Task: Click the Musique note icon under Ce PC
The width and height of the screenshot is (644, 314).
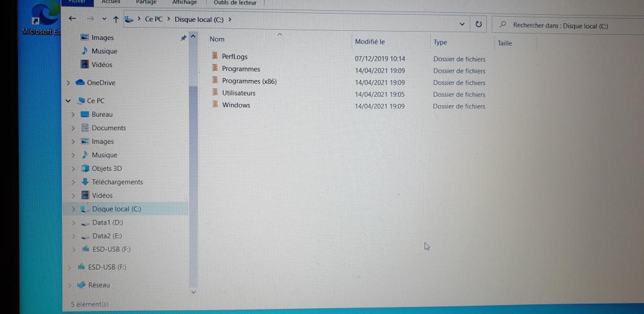Action: coord(85,155)
